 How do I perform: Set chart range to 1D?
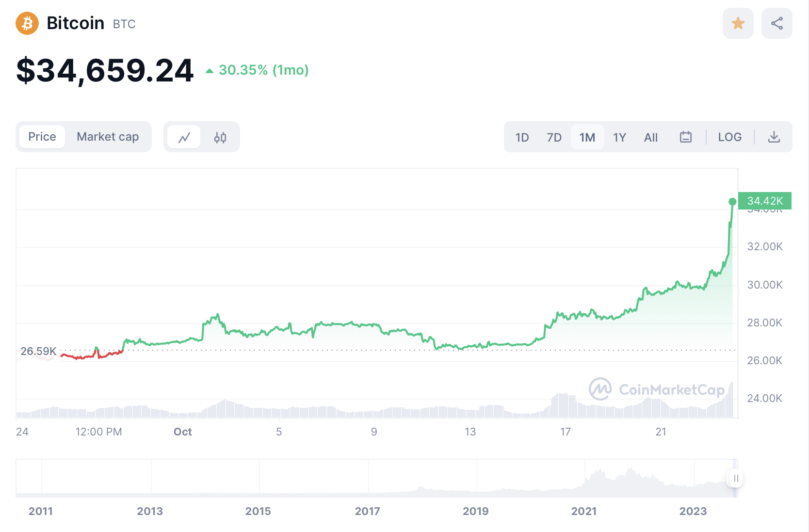[522, 137]
